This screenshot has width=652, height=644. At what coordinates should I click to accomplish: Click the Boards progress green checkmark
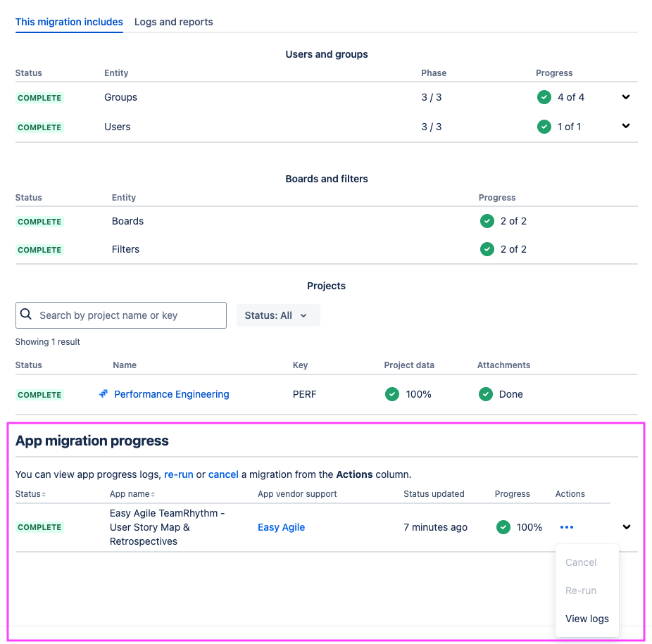pos(487,221)
